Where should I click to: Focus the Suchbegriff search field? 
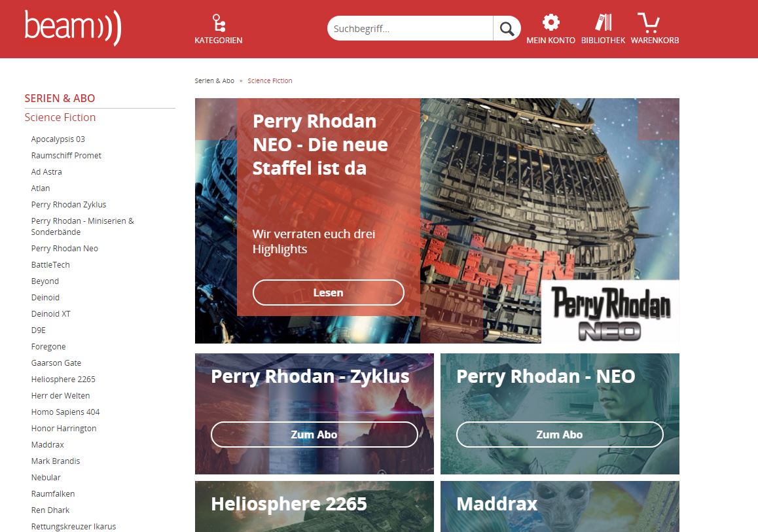(410, 29)
